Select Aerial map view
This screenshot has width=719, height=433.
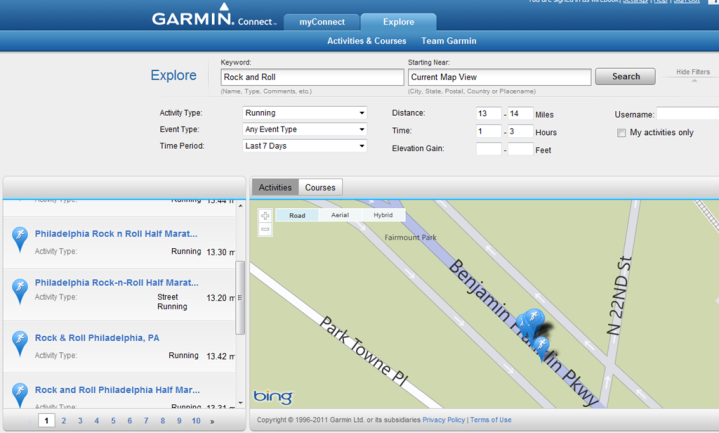340,215
